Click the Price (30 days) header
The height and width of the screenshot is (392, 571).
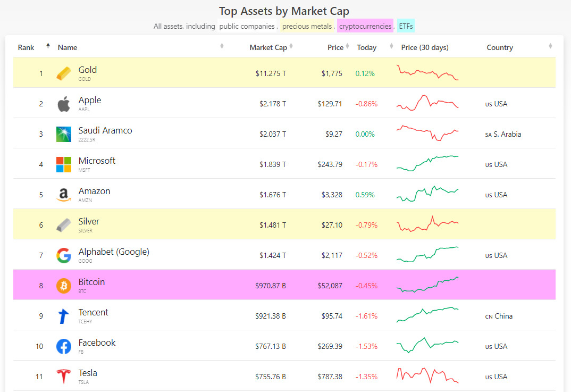click(x=425, y=47)
